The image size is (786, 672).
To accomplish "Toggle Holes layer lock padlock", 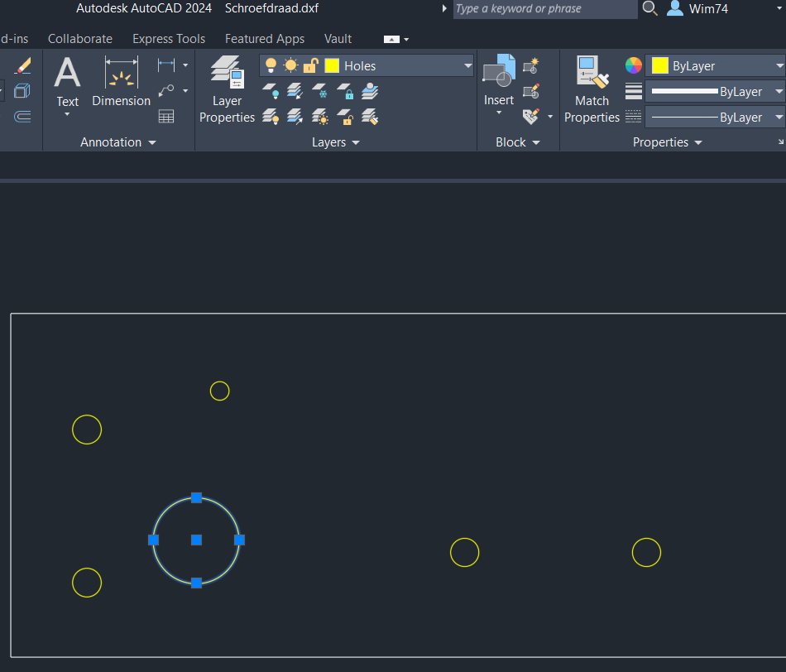I will (x=311, y=65).
